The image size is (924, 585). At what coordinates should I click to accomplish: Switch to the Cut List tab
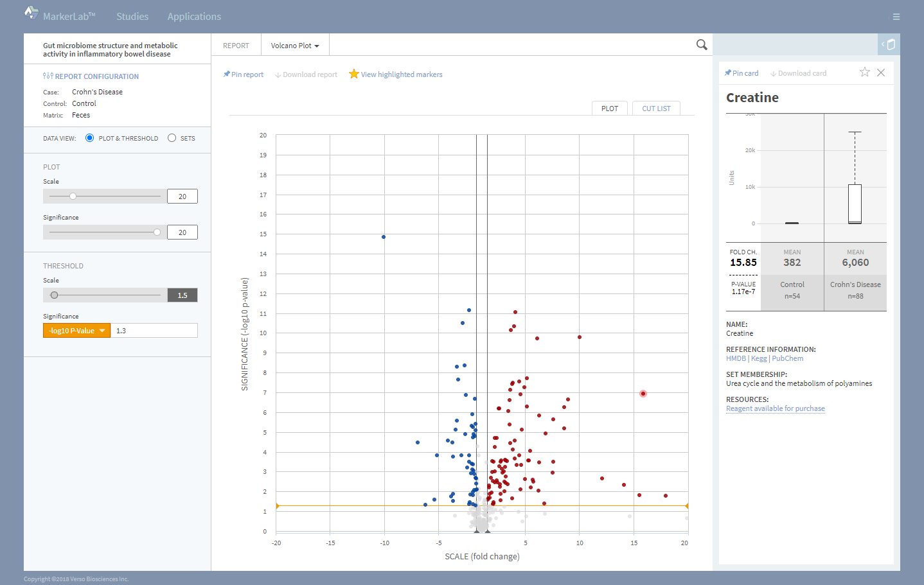(x=655, y=109)
